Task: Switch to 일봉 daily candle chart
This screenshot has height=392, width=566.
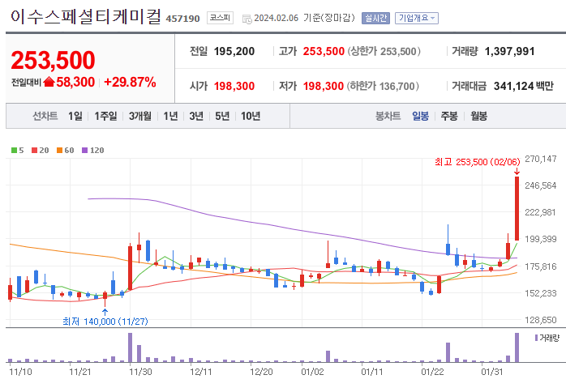Action: click(421, 116)
